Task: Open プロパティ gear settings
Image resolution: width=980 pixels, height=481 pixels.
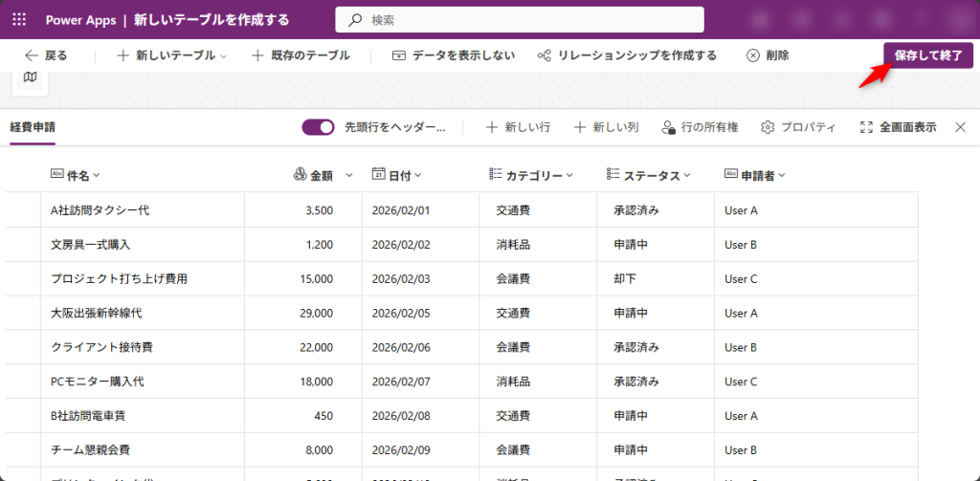Action: click(798, 127)
